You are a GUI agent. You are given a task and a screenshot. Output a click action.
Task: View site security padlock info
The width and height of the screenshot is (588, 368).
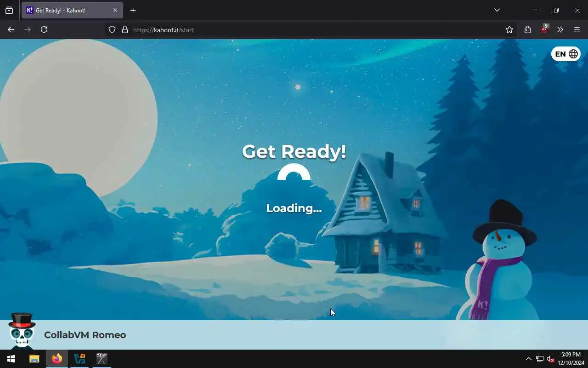click(x=124, y=29)
